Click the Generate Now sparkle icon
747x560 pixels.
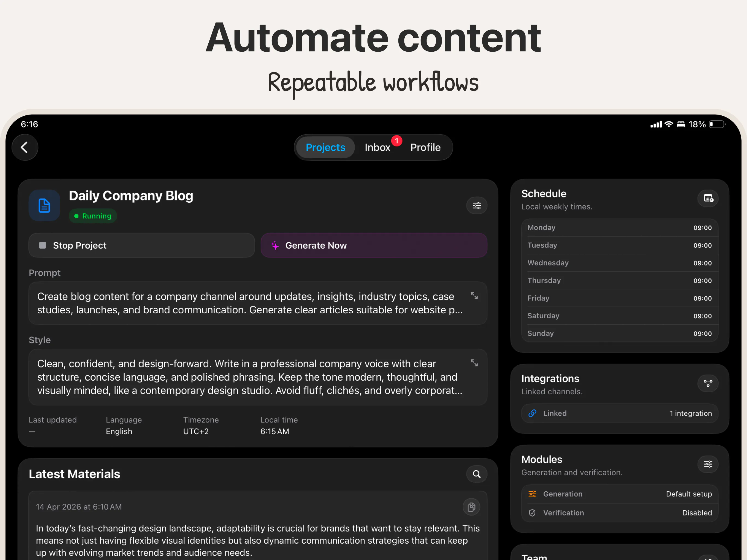(x=275, y=245)
